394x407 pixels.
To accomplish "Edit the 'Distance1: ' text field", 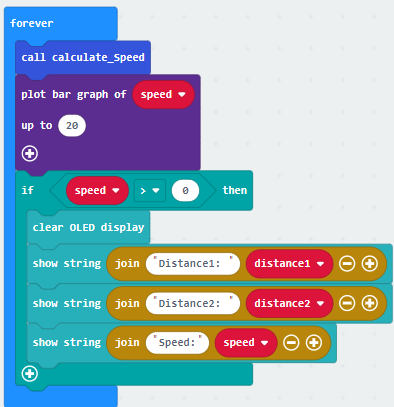I will tap(193, 264).
